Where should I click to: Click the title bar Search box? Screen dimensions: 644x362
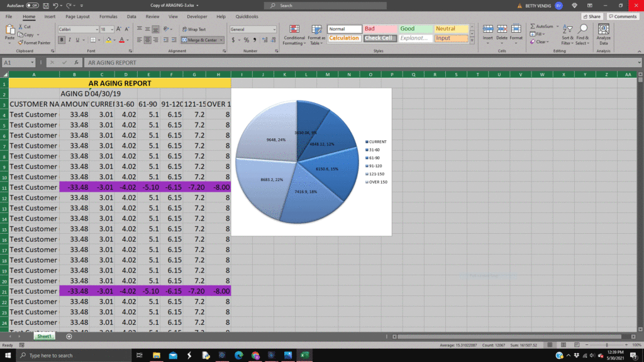pyautogui.click(x=325, y=6)
